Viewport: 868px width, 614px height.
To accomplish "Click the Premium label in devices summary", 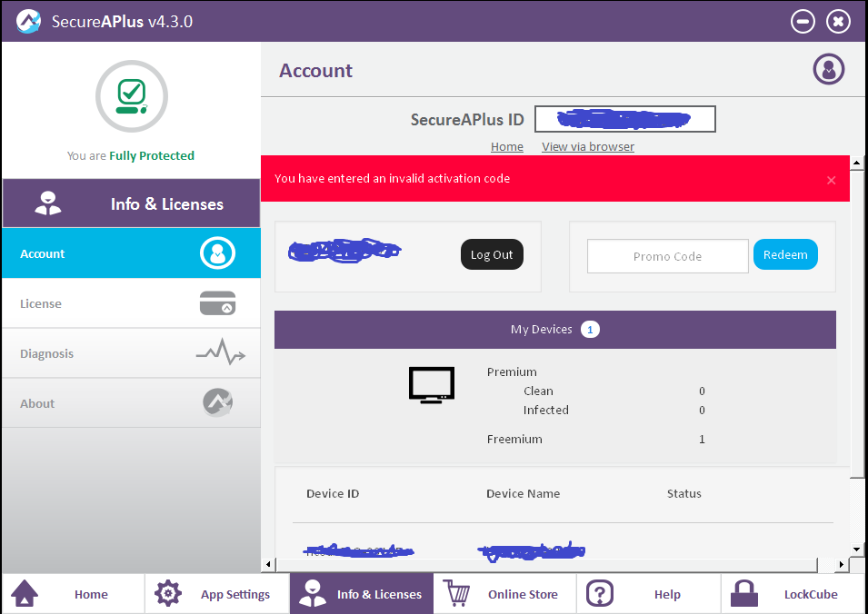I will (512, 371).
